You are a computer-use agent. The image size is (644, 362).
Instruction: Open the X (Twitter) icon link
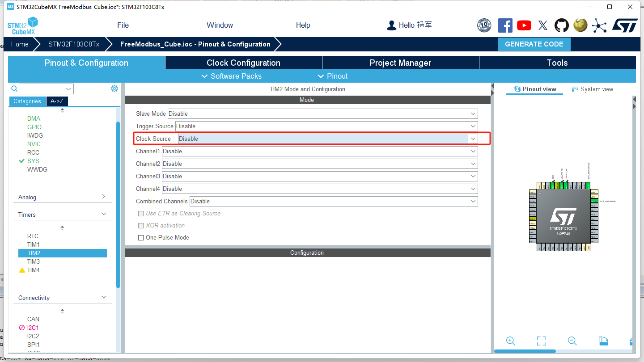tap(543, 25)
